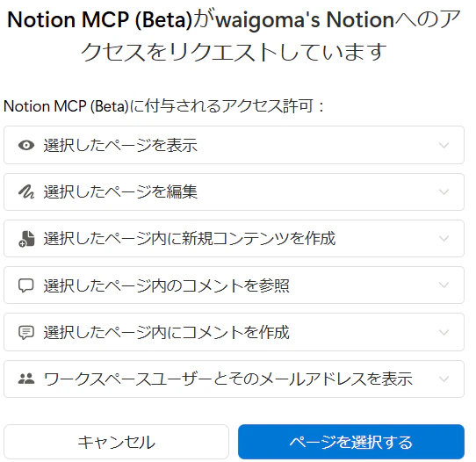
Task: Click the people icon for ワークスペースユーザー
Action: coord(26,379)
